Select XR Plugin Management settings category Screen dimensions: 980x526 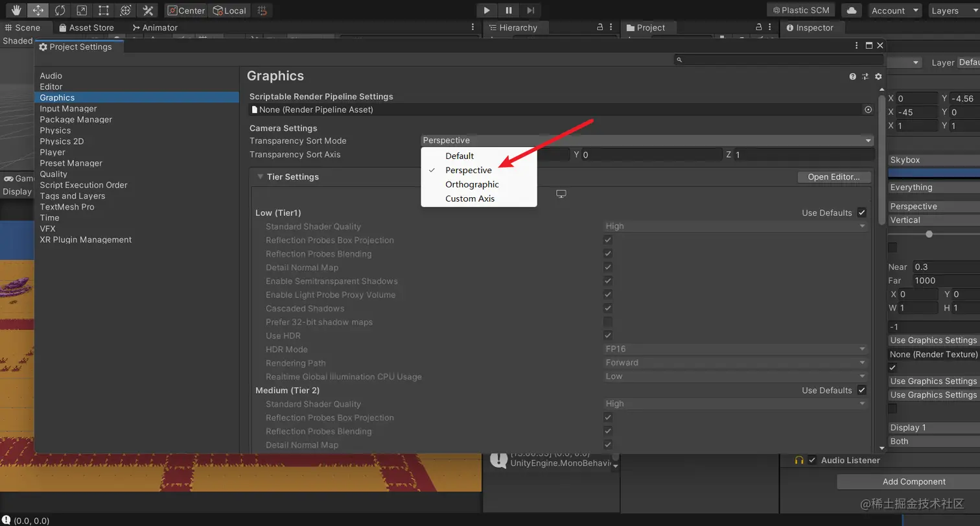pyautogui.click(x=86, y=239)
